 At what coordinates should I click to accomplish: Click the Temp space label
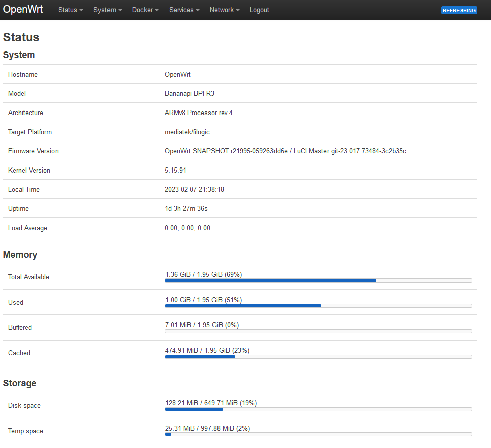coord(26,431)
